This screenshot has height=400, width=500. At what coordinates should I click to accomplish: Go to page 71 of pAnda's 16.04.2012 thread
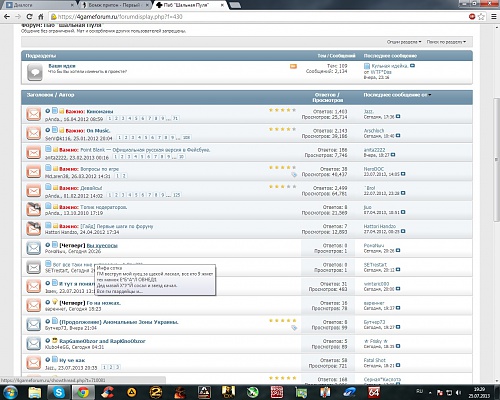coord(175,118)
